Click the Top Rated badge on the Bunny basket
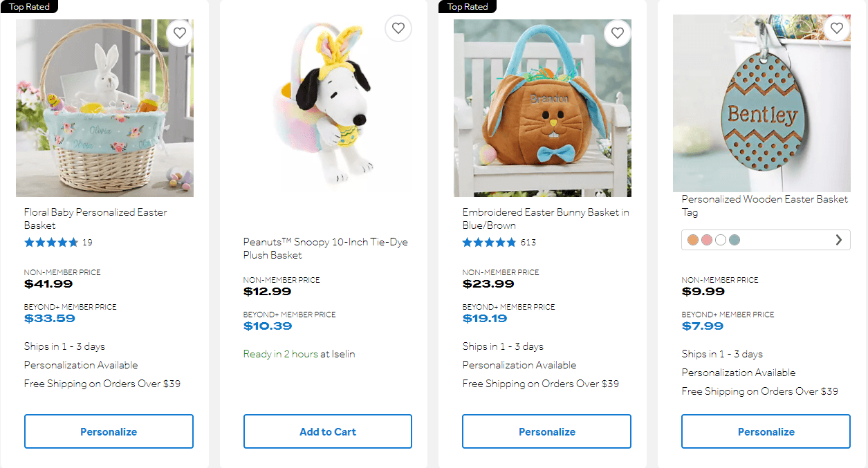This screenshot has width=868, height=468. (x=467, y=6)
